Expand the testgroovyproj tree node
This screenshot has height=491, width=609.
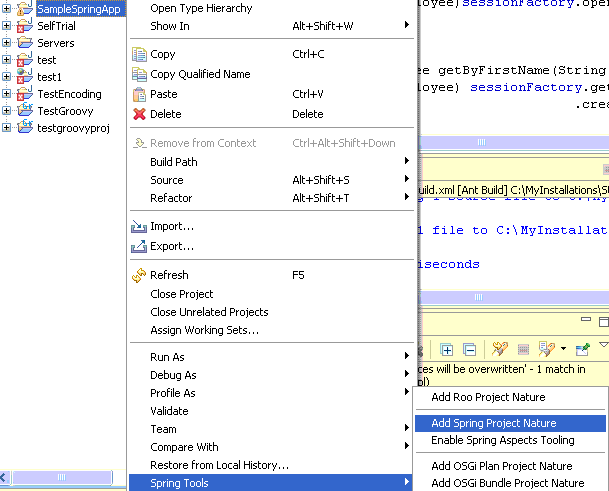coord(6,127)
